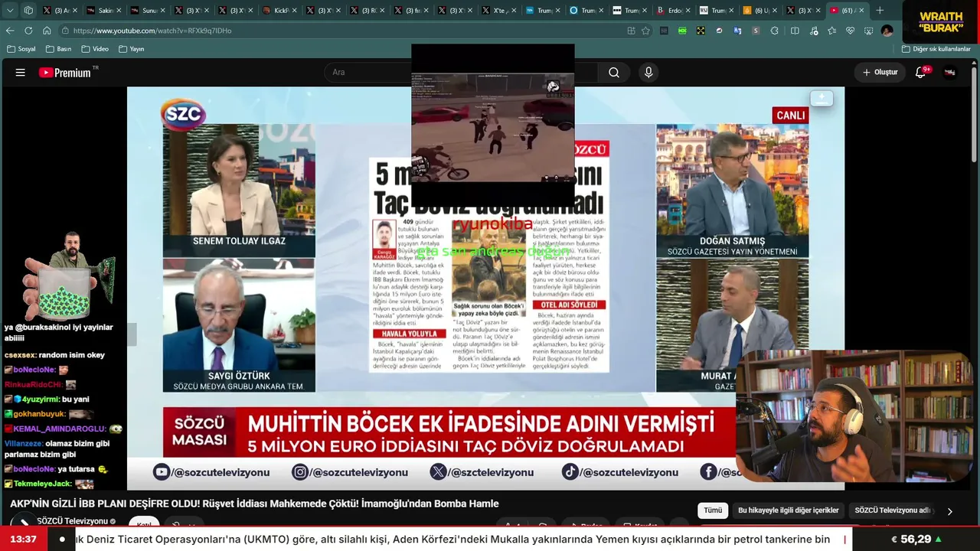Switch to the Sunur browser tab

pyautogui.click(x=148, y=11)
